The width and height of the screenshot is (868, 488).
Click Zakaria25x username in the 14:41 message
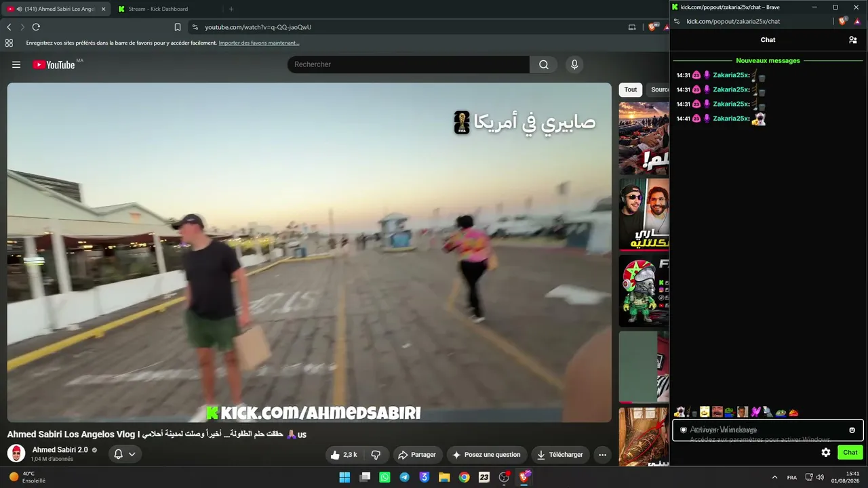(x=731, y=119)
